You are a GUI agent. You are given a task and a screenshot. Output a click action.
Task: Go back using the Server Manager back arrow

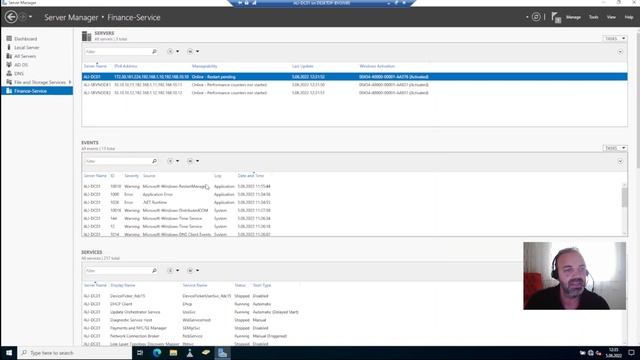(x=11, y=17)
